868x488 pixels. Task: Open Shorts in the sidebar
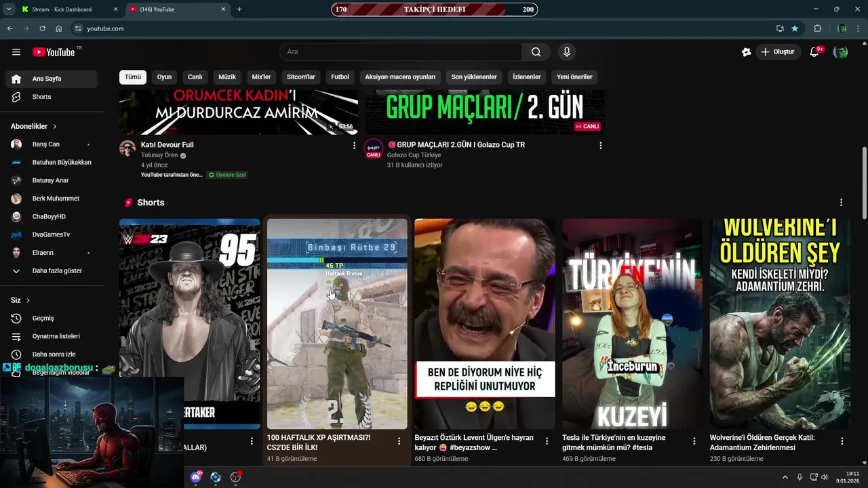click(52, 97)
